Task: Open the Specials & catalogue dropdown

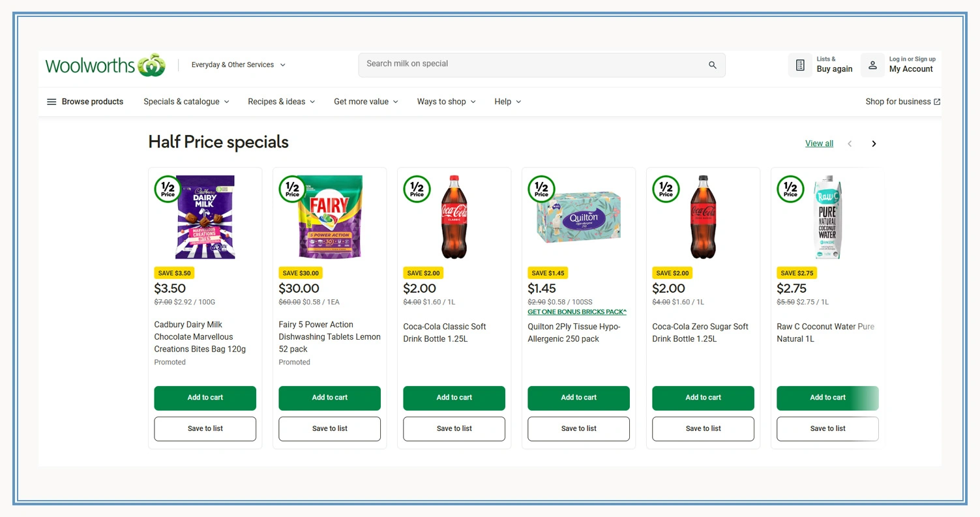Action: (x=186, y=102)
